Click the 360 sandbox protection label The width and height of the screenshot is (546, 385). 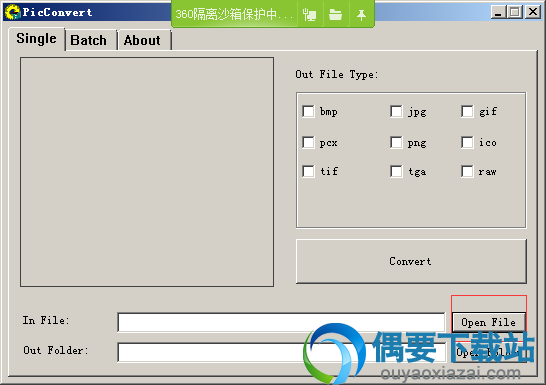click(234, 14)
